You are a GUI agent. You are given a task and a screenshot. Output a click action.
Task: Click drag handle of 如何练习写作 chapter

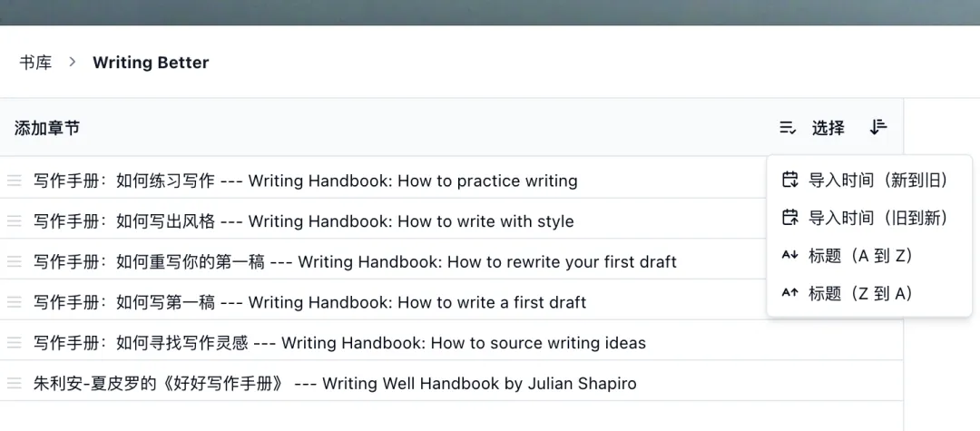pyautogui.click(x=15, y=181)
